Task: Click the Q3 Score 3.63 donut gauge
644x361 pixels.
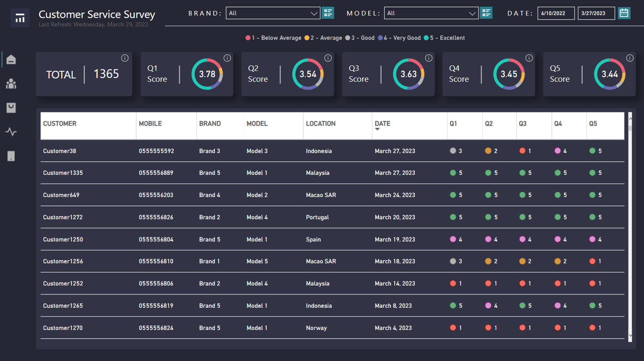Action: point(408,74)
